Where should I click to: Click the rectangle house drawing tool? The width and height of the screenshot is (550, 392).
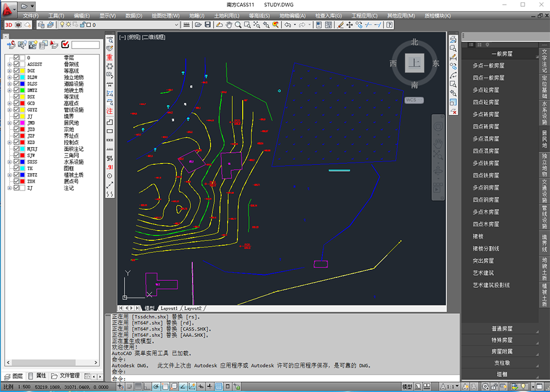pos(110,131)
